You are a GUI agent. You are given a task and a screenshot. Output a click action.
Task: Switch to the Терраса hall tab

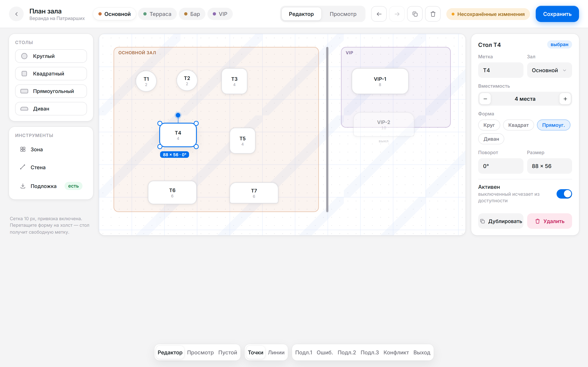coord(157,14)
